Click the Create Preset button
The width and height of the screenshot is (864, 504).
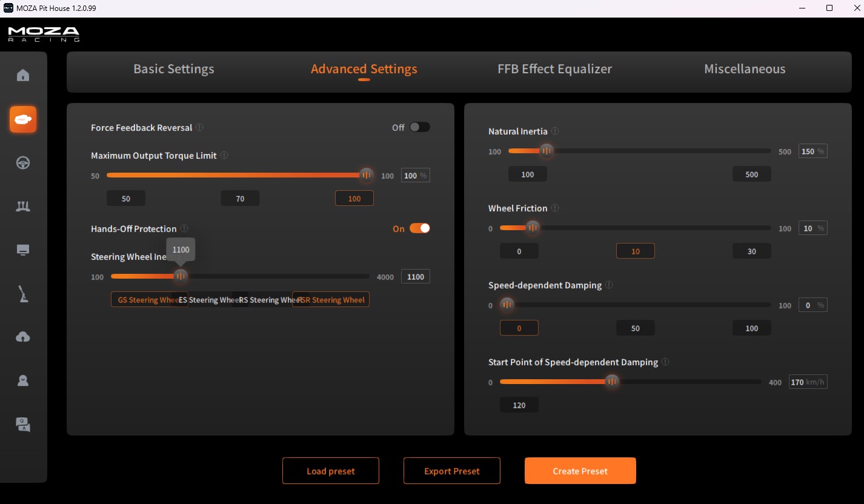pyautogui.click(x=580, y=471)
